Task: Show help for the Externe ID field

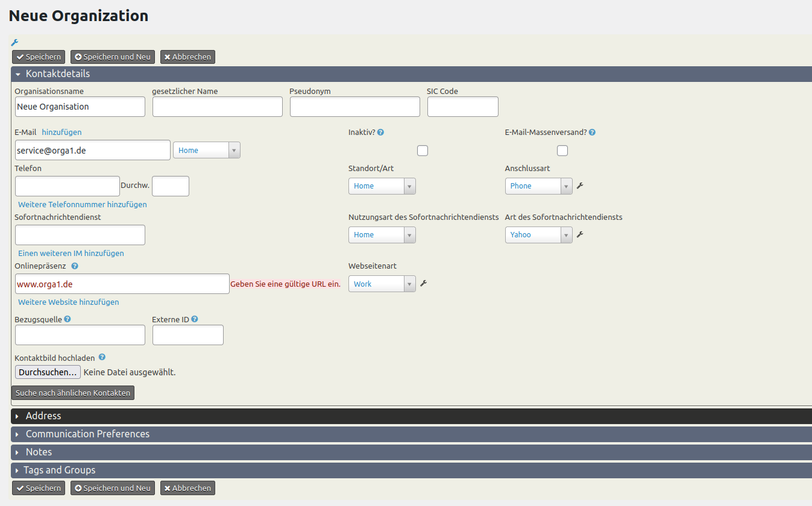Action: (195, 319)
